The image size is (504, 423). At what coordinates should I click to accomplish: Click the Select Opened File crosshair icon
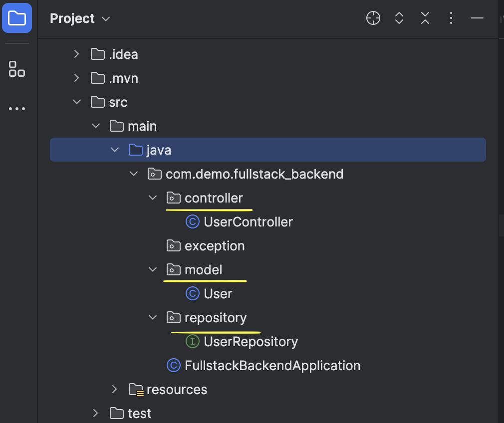click(373, 18)
